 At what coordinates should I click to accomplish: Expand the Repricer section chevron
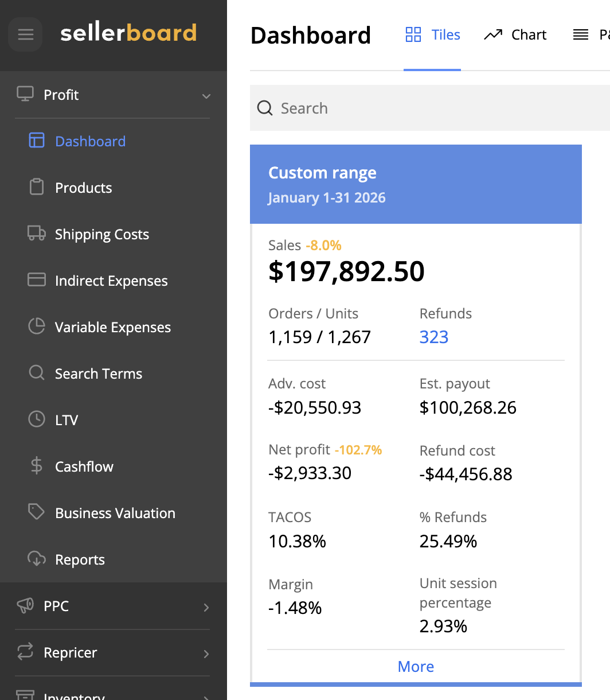206,654
